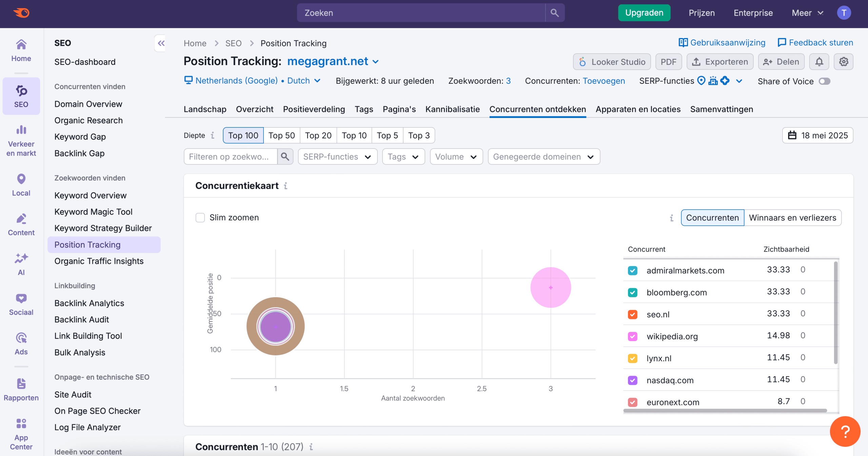Screen dimensions: 868x456
Task: Uncheck bloomberg.com competitor checkbox
Action: pyautogui.click(x=632, y=293)
